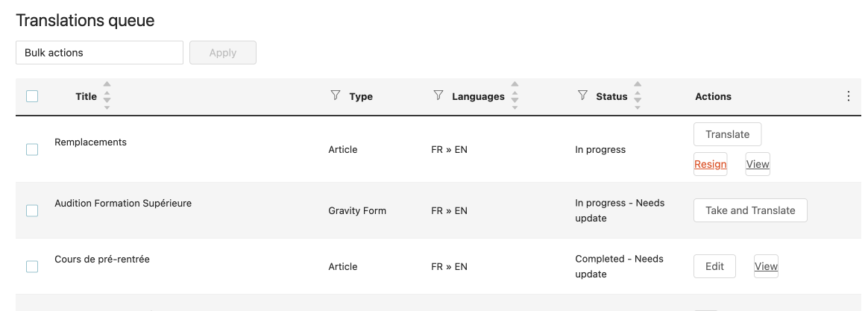
Task: Click the red Resign link
Action: tap(710, 164)
